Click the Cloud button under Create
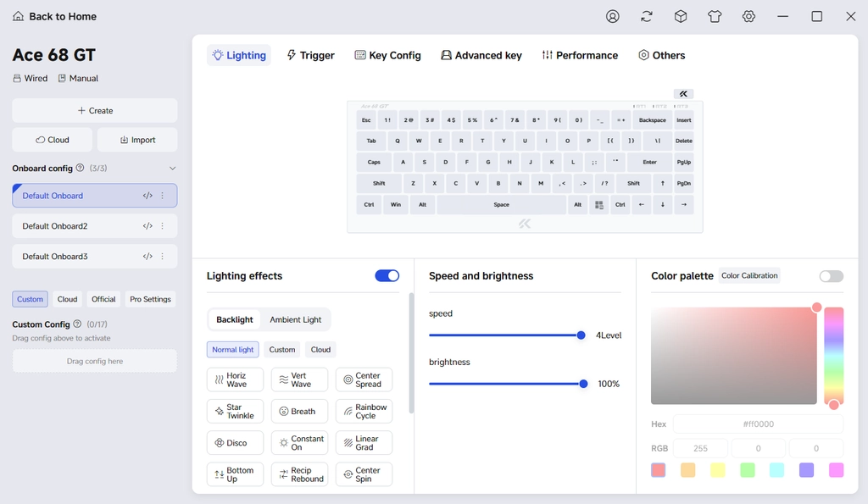868x504 pixels. [x=52, y=140]
